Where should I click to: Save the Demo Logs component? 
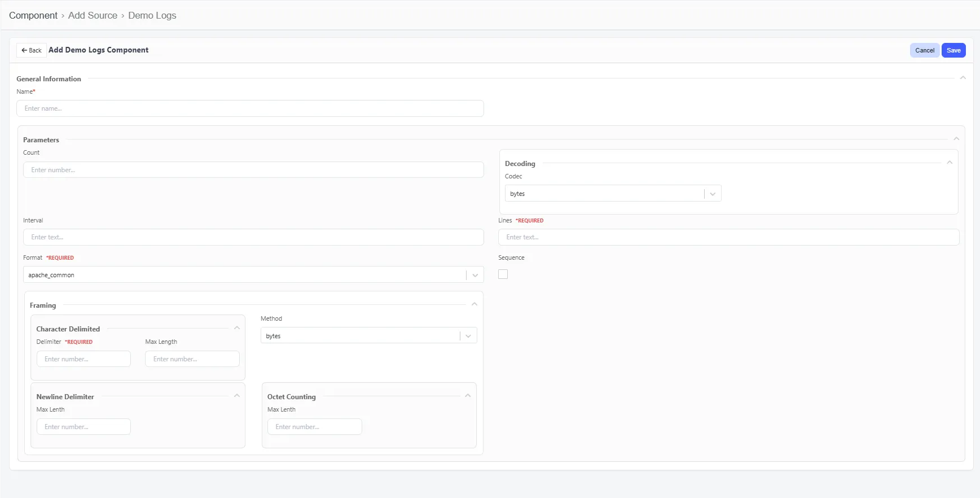point(953,50)
